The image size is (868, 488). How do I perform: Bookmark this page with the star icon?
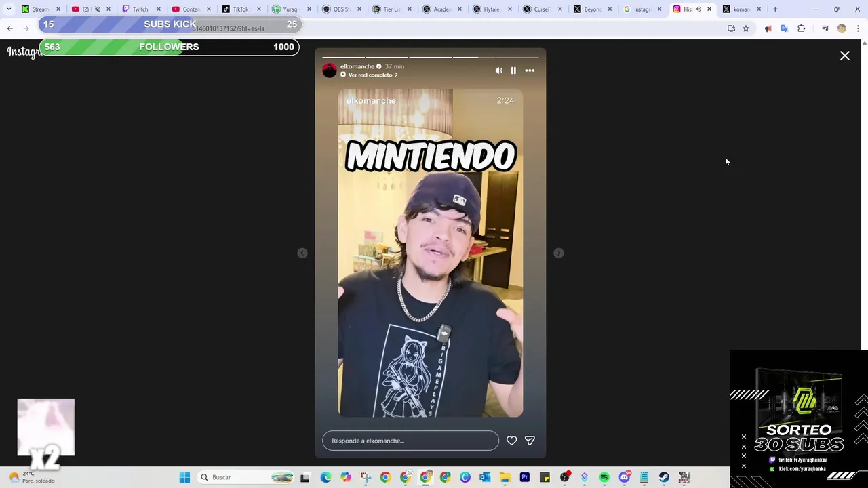(x=746, y=28)
